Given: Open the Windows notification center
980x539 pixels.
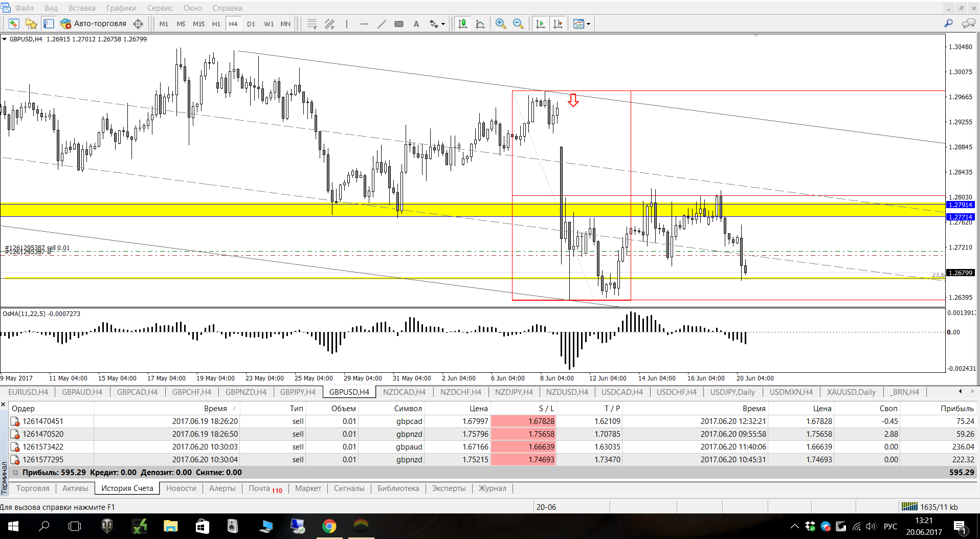Looking at the screenshot, I should coord(960,526).
